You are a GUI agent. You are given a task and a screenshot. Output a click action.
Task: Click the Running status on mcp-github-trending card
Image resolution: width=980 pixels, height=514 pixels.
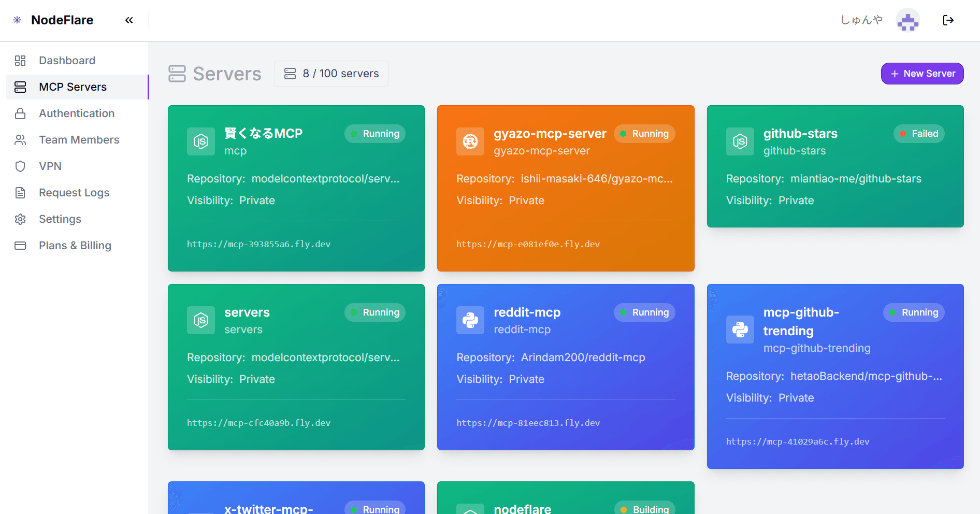point(914,312)
